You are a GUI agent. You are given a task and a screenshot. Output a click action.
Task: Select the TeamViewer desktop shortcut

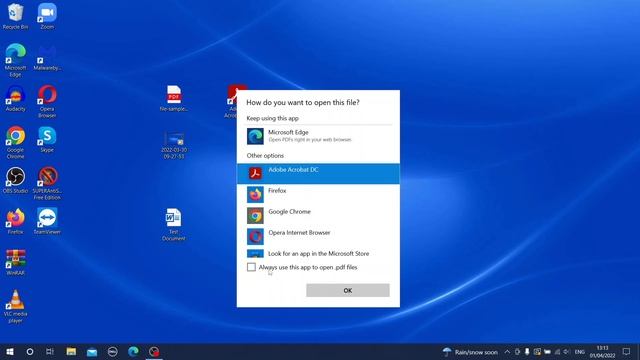point(47,221)
